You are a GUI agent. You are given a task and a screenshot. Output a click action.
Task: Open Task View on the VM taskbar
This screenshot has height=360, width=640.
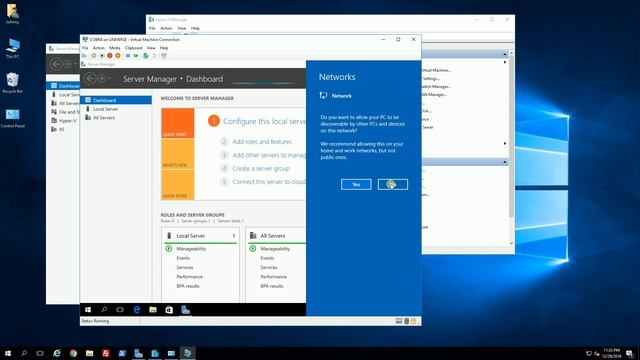[120, 310]
